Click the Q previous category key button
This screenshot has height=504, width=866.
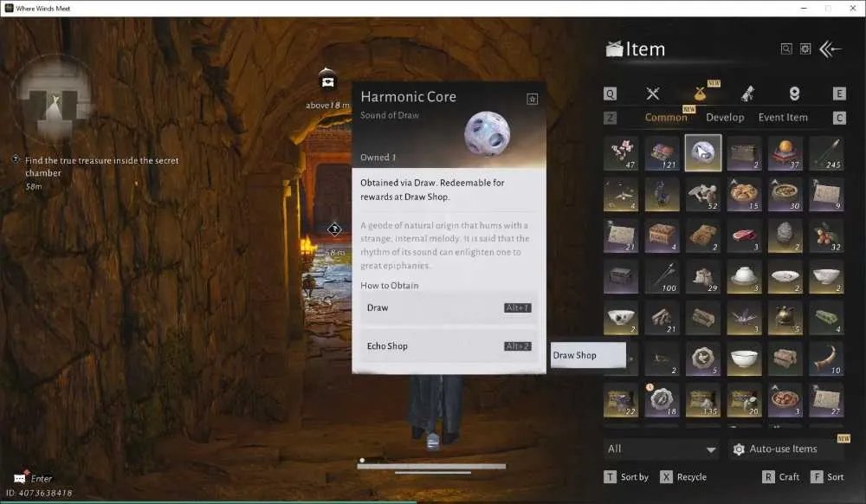tap(610, 94)
